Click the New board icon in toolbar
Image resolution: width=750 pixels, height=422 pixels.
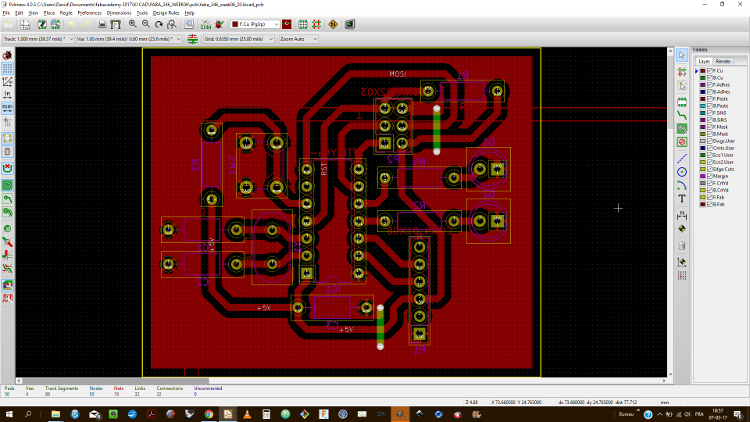click(9, 24)
